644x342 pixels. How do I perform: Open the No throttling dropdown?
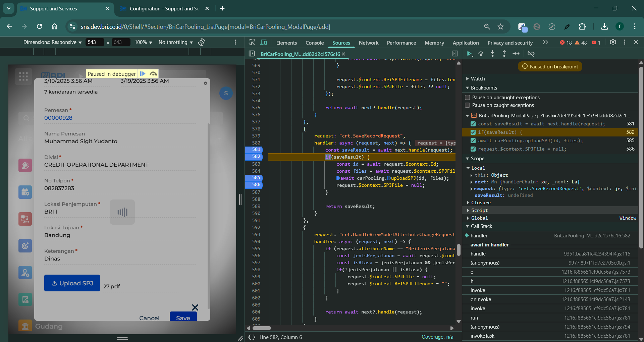point(176,42)
